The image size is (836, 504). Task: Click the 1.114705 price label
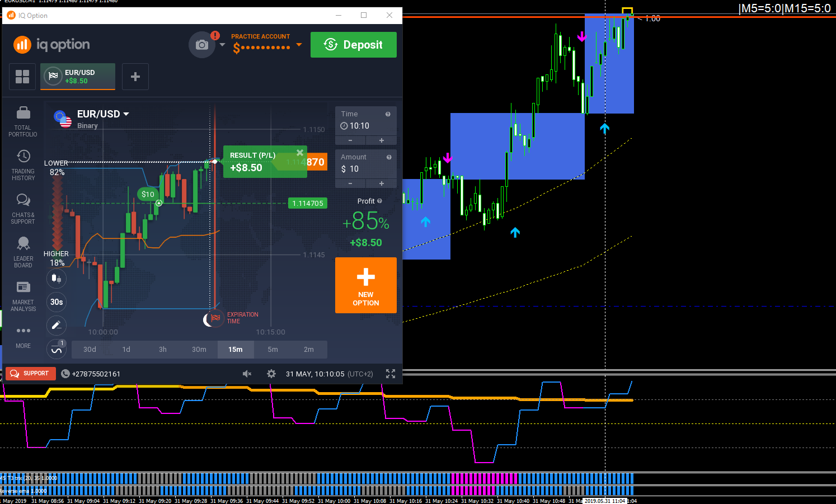click(308, 204)
